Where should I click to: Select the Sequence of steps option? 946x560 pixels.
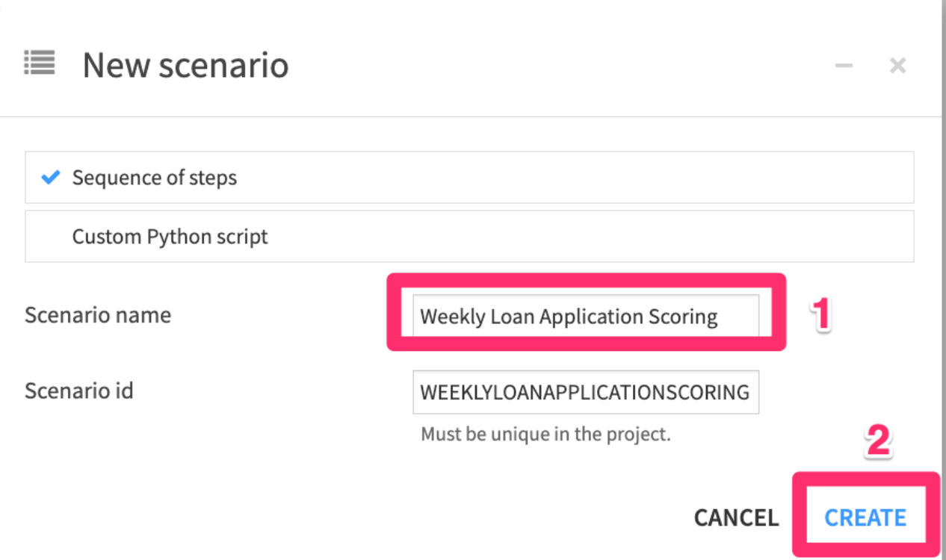tap(154, 178)
